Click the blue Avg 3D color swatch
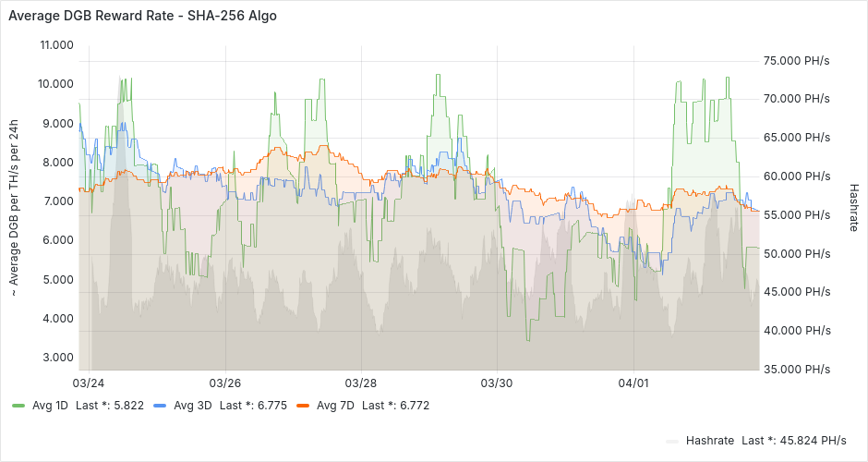Image resolution: width=868 pixels, height=462 pixels. pyautogui.click(x=160, y=406)
